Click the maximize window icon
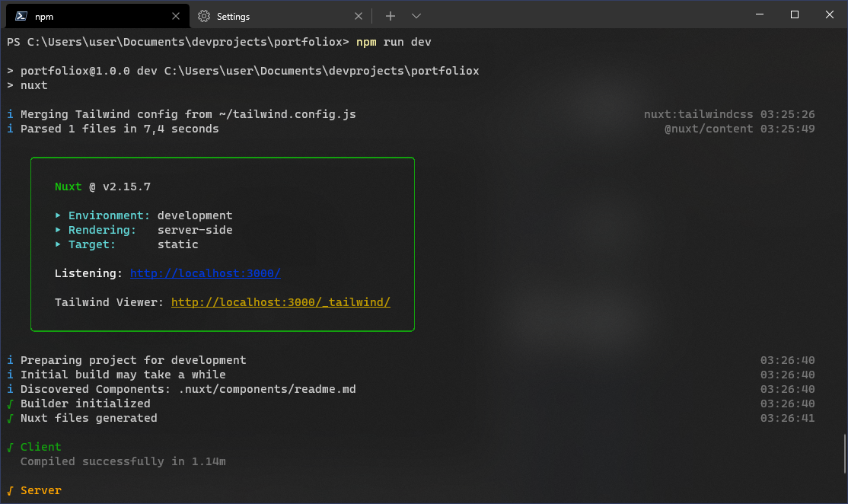This screenshot has width=848, height=504. pos(794,14)
